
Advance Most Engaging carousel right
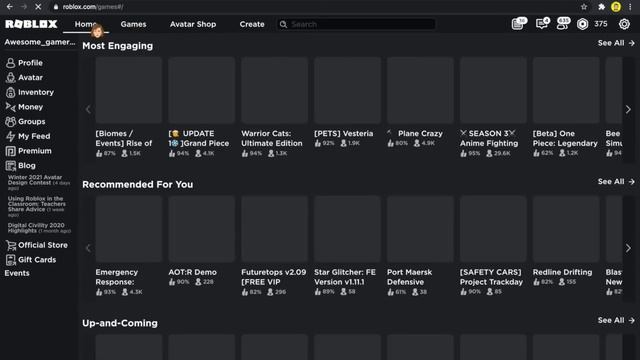[x=628, y=109]
